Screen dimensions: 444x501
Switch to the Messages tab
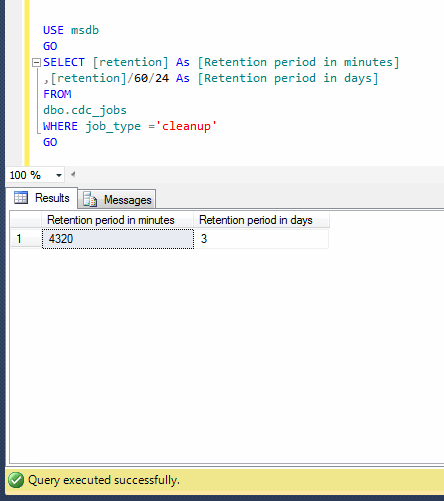(x=117, y=200)
